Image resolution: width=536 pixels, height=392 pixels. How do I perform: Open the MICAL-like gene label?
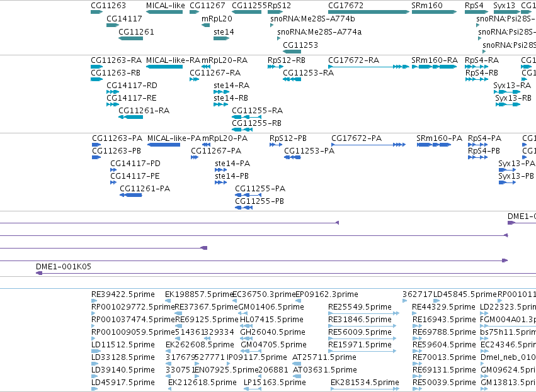coord(166,6)
